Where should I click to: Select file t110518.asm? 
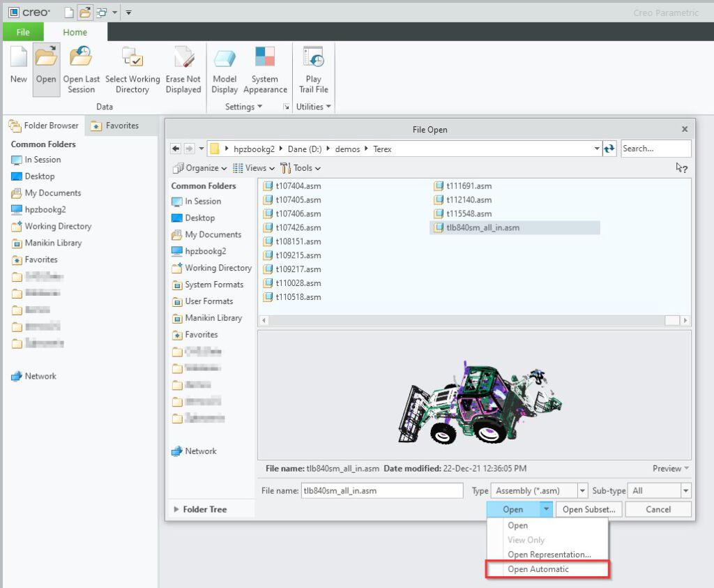pos(292,297)
